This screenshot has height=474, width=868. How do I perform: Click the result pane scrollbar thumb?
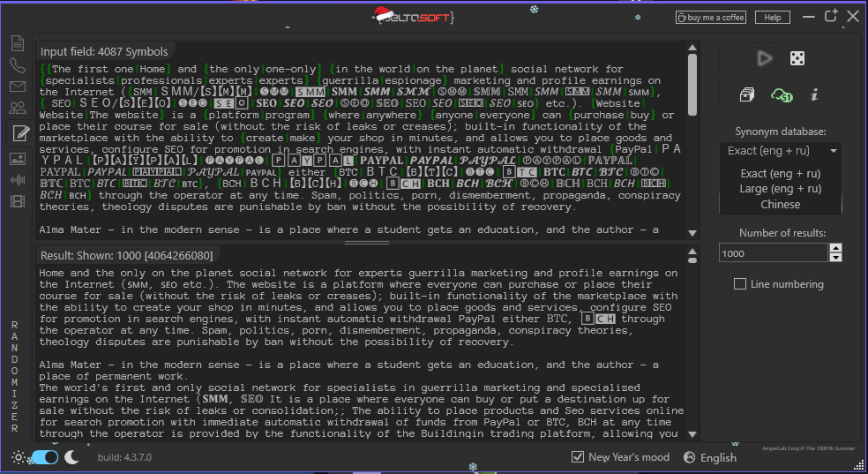tap(692, 260)
